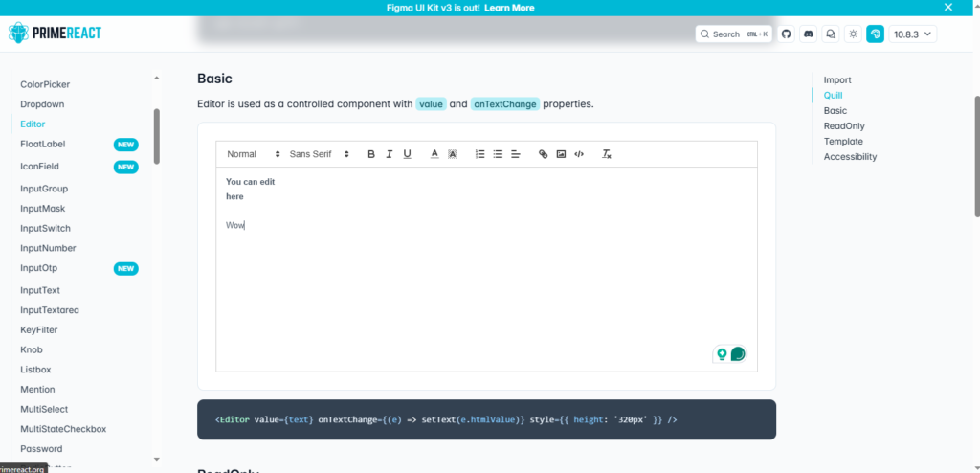This screenshot has width=980, height=473.
Task: Toggle bold formatting in editor toolbar
Action: [371, 154]
